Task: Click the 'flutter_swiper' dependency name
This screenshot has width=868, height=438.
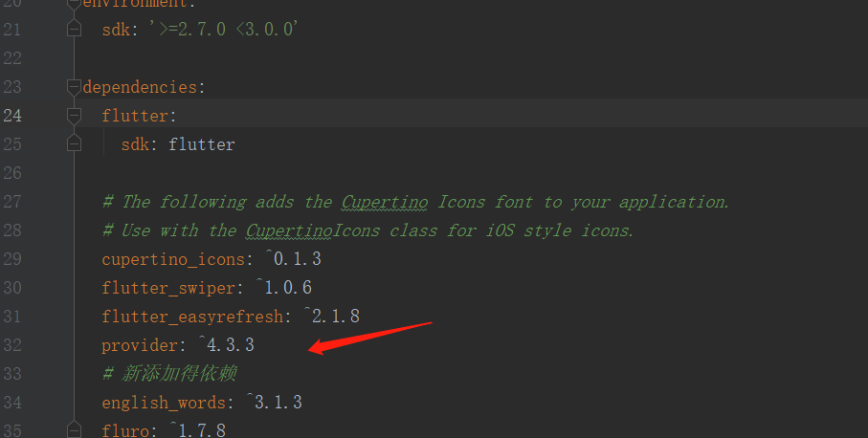Action: point(168,288)
